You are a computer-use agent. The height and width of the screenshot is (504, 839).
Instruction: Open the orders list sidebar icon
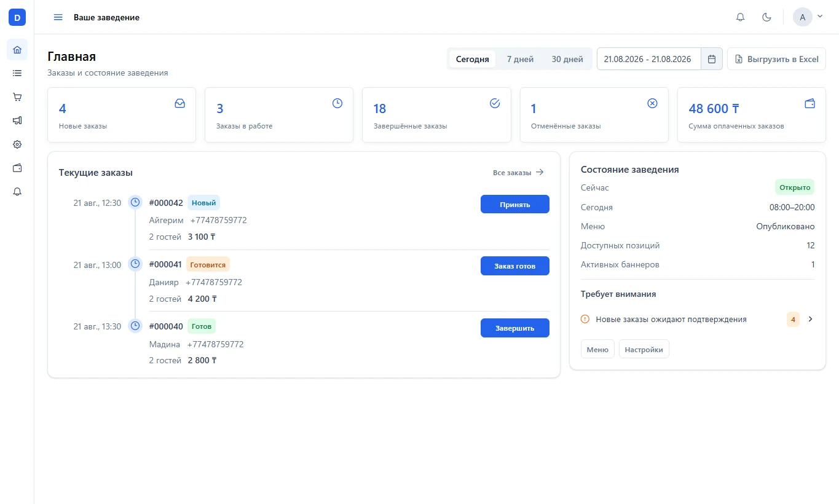pos(17,73)
